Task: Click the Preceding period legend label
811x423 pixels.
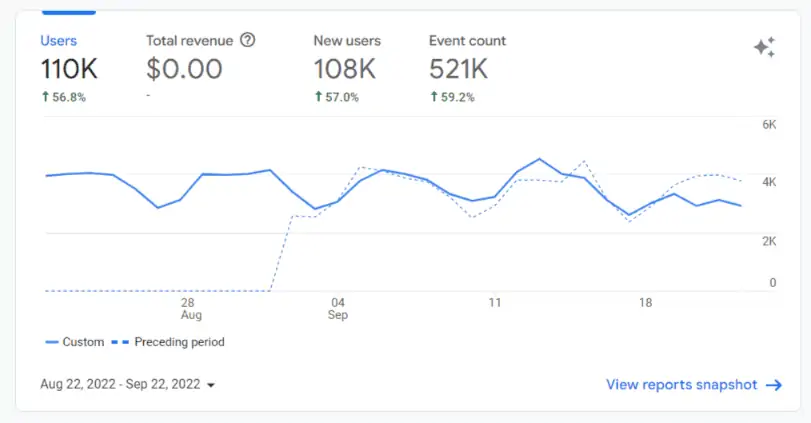Action: click(181, 342)
